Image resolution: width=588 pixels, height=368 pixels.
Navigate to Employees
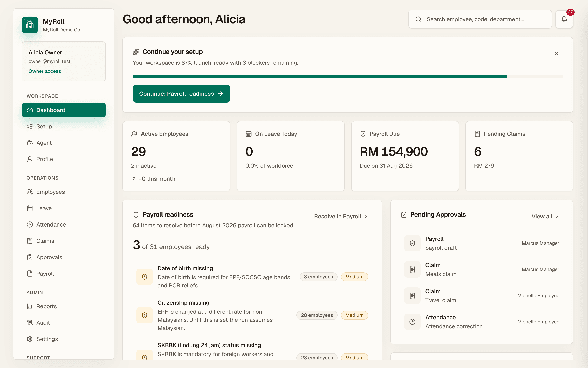coord(64,192)
